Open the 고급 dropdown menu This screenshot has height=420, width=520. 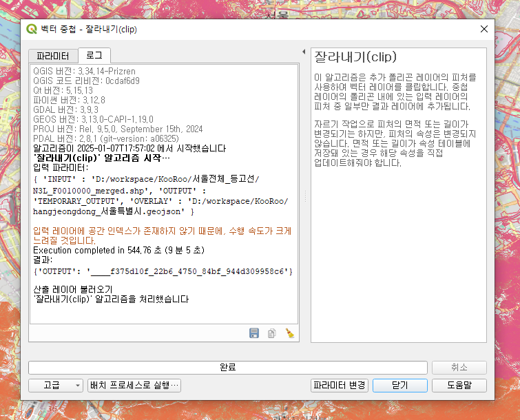[x=56, y=386]
